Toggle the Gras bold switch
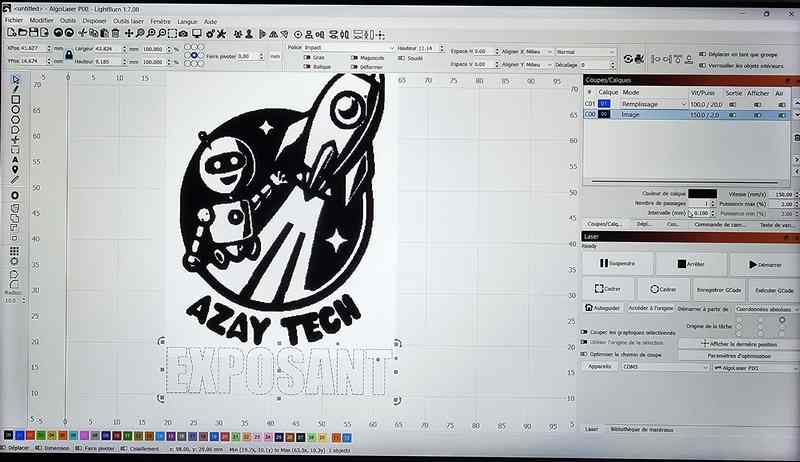Screen dimensions: 800x462 (x=308, y=58)
